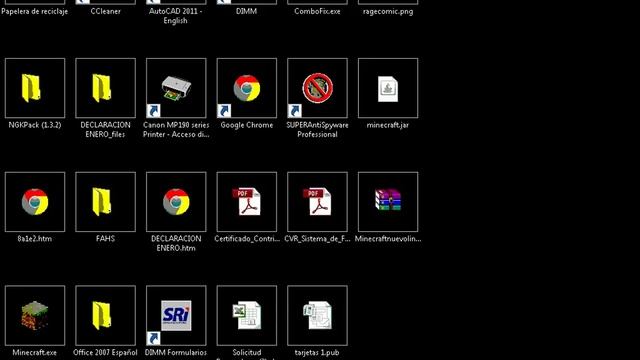Select the AutoCAD 2011 - English label

176,16
